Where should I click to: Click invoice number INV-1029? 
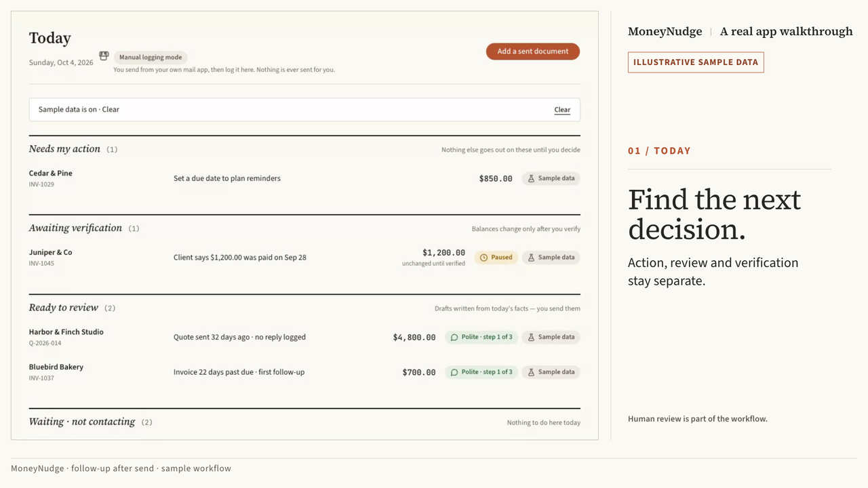pos(41,184)
